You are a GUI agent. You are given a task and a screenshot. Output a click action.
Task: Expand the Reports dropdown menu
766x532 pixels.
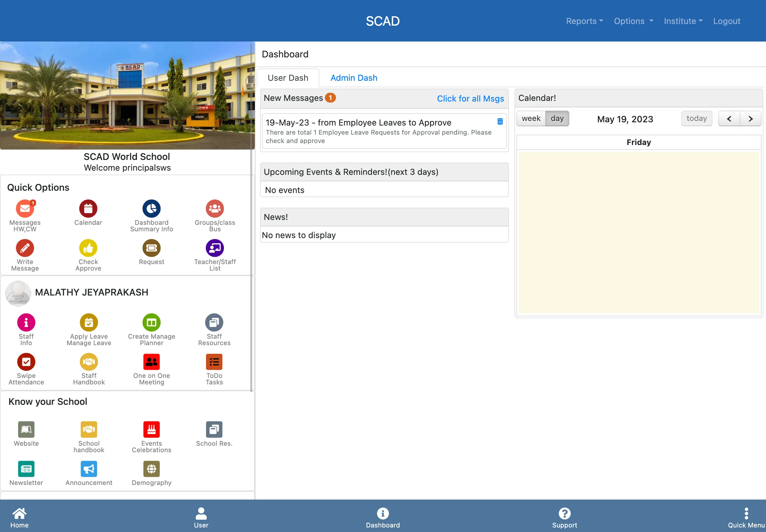(584, 21)
